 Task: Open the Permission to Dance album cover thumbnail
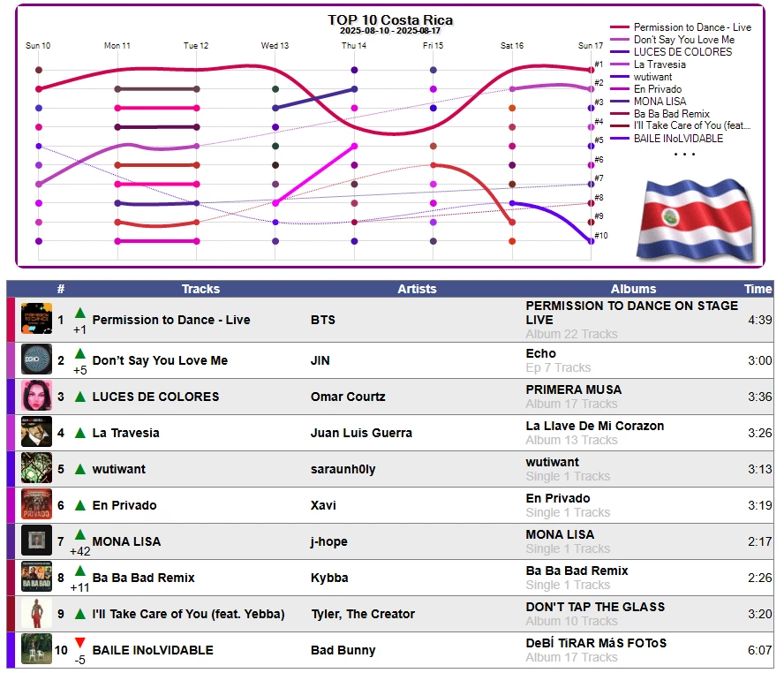pos(36,319)
